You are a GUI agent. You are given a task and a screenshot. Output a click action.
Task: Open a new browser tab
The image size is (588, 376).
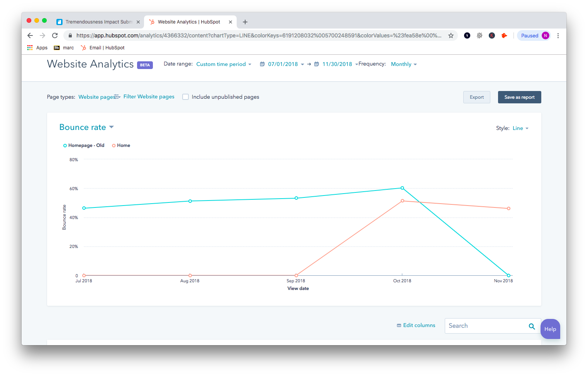(x=245, y=22)
